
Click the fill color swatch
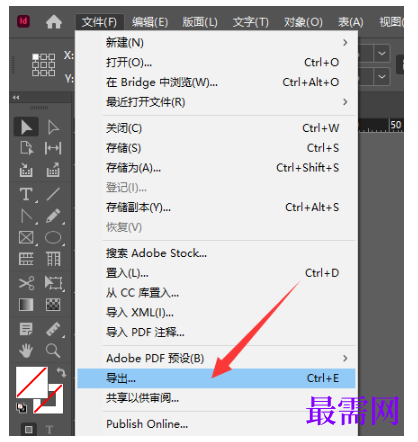coord(32,382)
